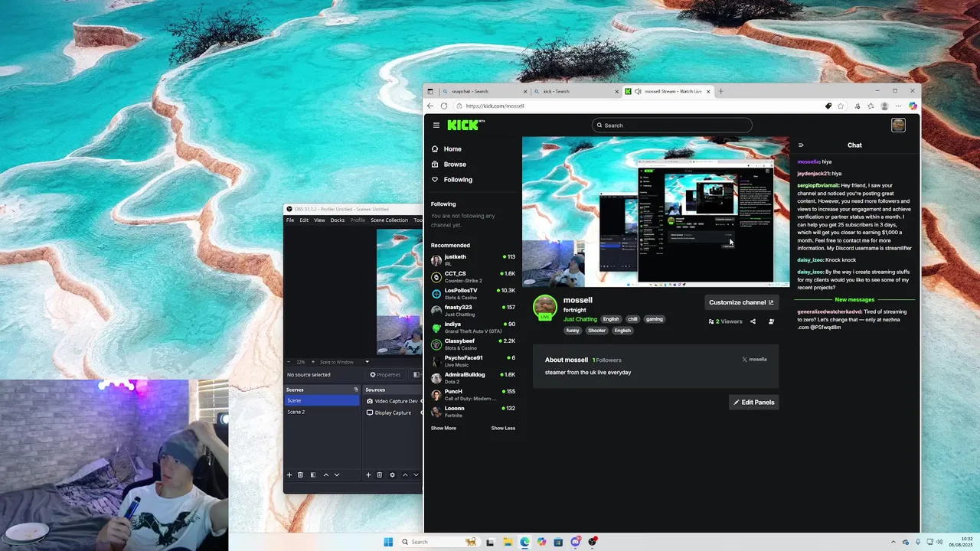
Task: Click the Edit Panels button
Action: [x=754, y=402]
